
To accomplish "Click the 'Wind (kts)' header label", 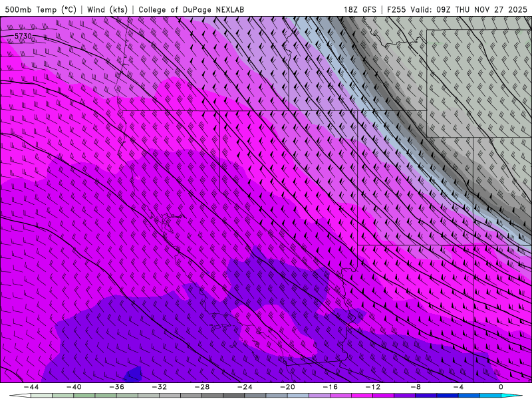I will tap(107, 9).
